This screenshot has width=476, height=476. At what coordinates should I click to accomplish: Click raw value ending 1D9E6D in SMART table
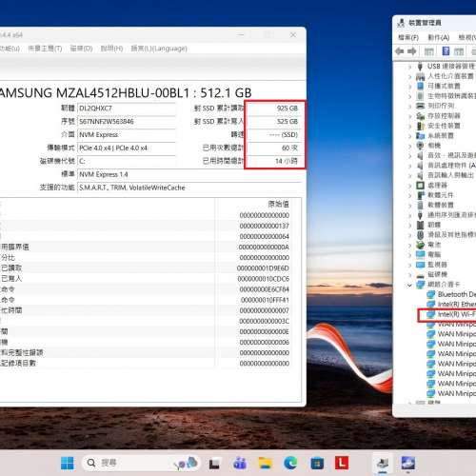[263, 268]
